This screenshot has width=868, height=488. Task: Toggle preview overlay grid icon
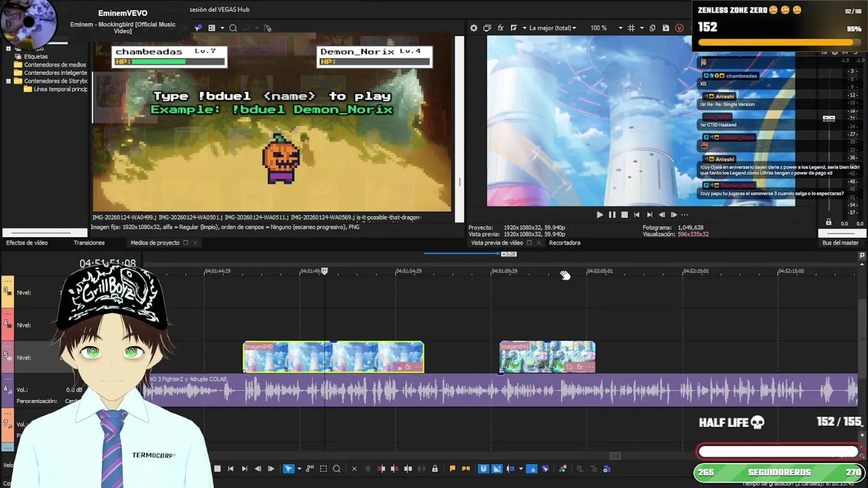[631, 28]
